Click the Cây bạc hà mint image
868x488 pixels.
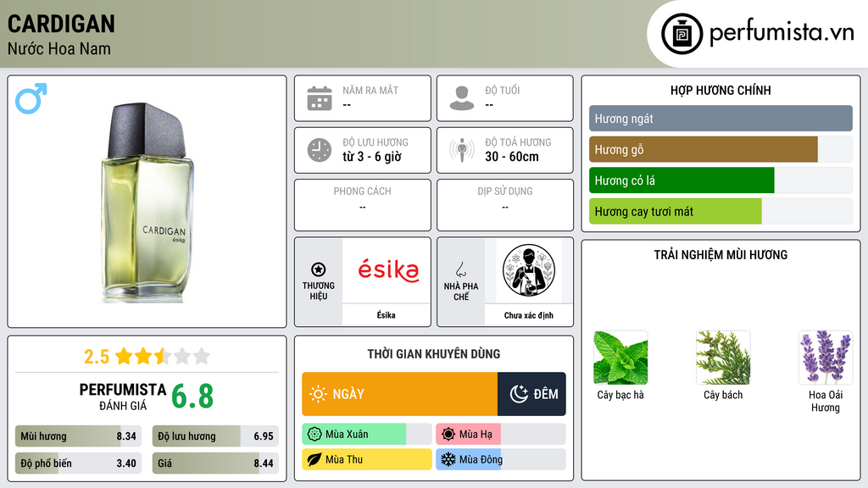(x=620, y=358)
